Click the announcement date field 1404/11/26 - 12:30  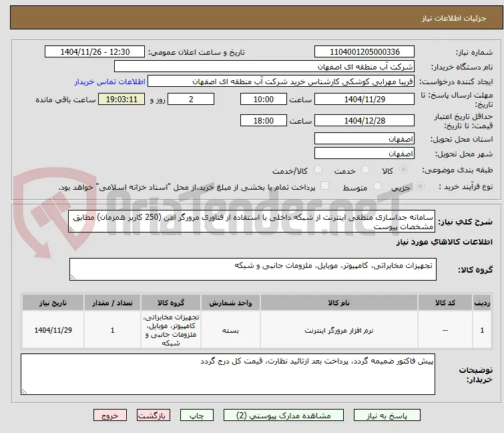point(95,52)
